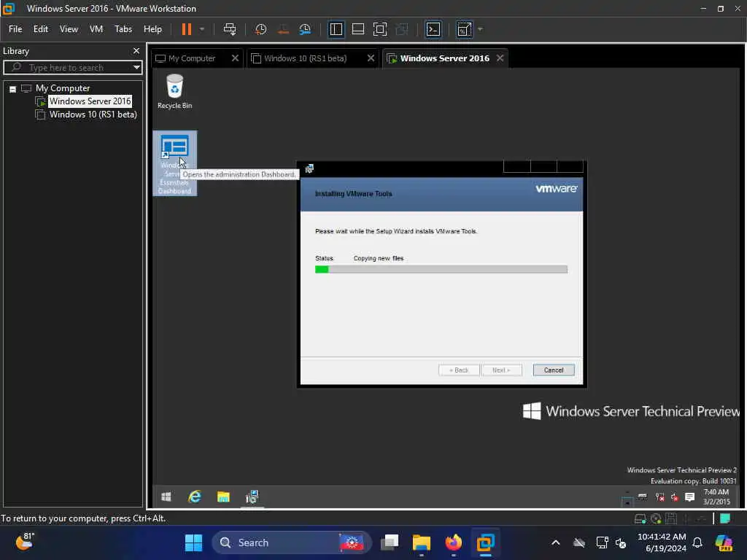
Task: Open Firefox from the host taskbar
Action: pyautogui.click(x=454, y=542)
